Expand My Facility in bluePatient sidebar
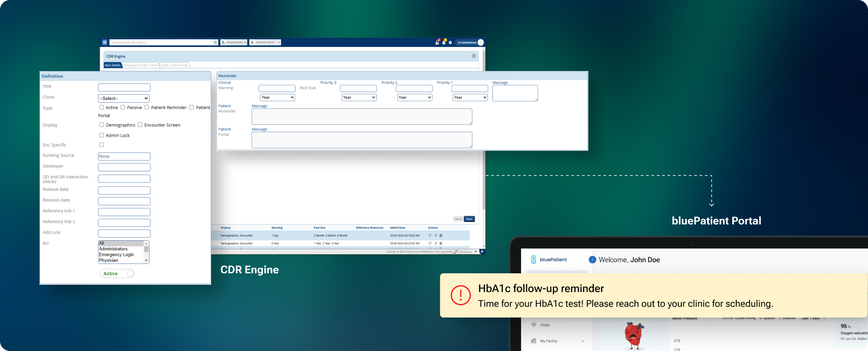868x351 pixels. pyautogui.click(x=583, y=341)
